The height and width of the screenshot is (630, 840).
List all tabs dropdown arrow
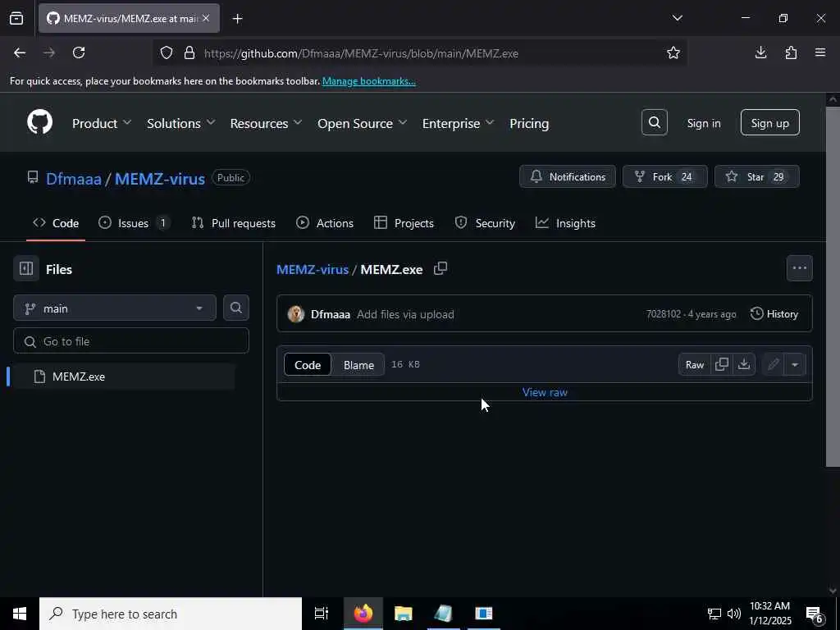(677, 18)
